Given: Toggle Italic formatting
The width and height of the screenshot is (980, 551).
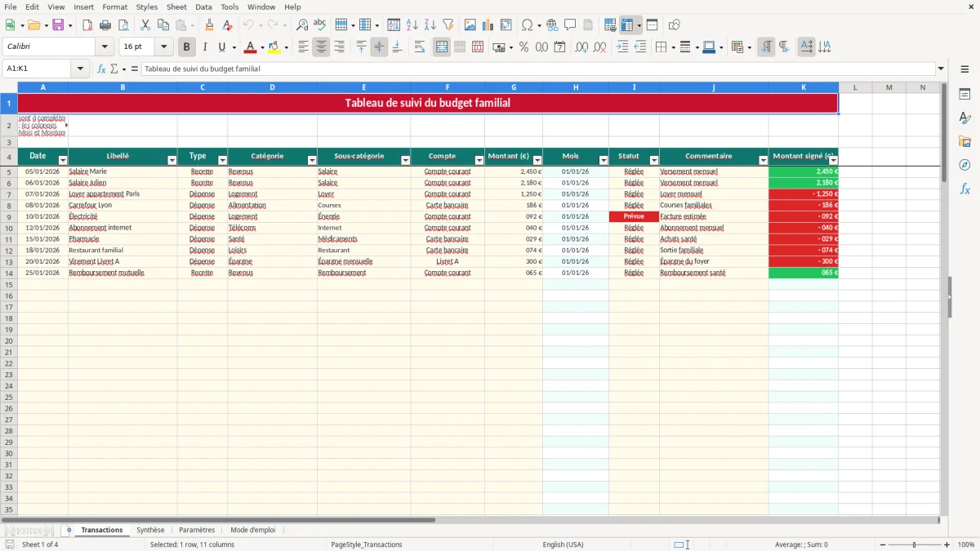Looking at the screenshot, I should point(205,47).
